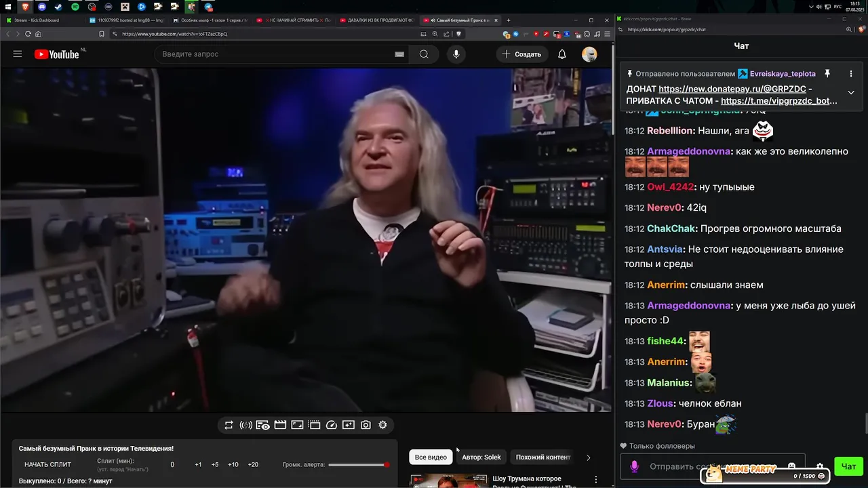This screenshot has width=868, height=488.
Task: Expand more filter chips with right arrow
Action: pos(588,457)
